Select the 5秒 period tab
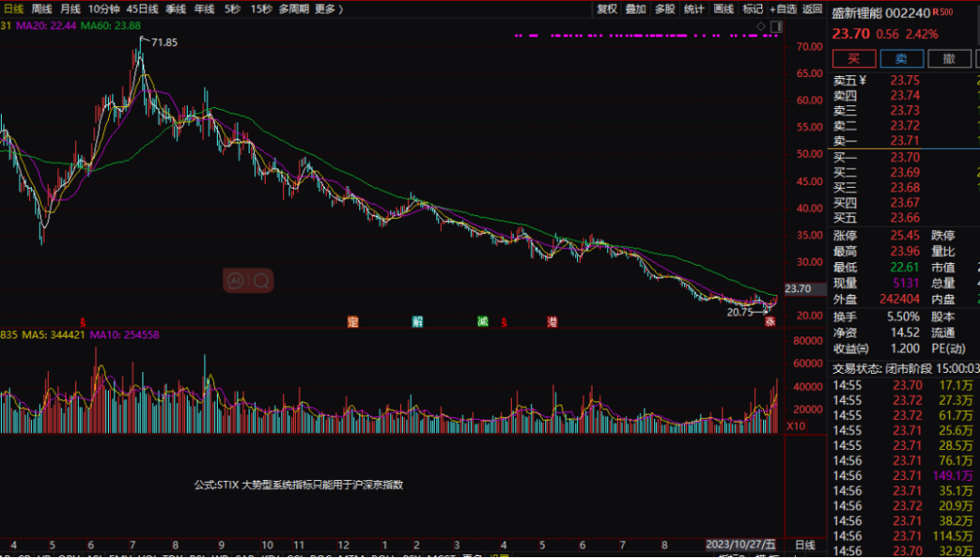980x558 pixels. coord(232,9)
